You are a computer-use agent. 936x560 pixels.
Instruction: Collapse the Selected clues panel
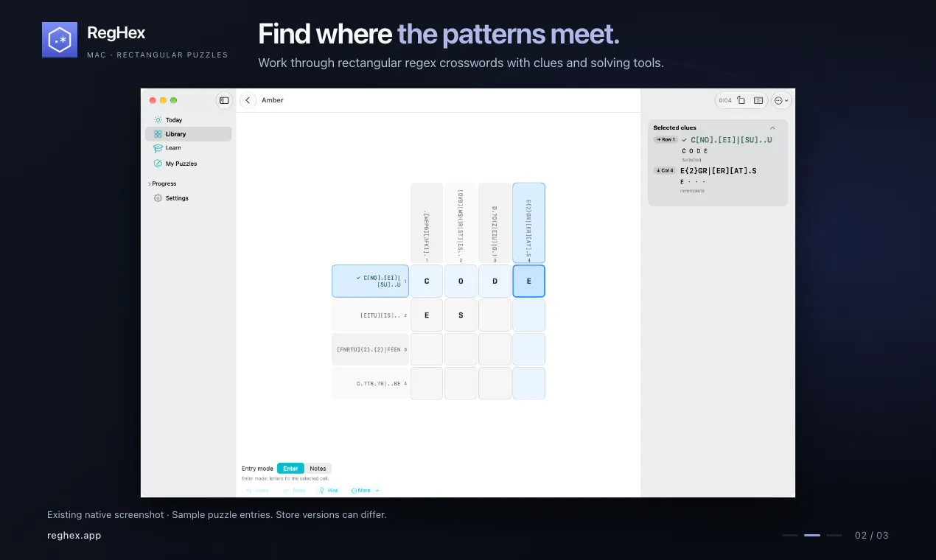(772, 128)
